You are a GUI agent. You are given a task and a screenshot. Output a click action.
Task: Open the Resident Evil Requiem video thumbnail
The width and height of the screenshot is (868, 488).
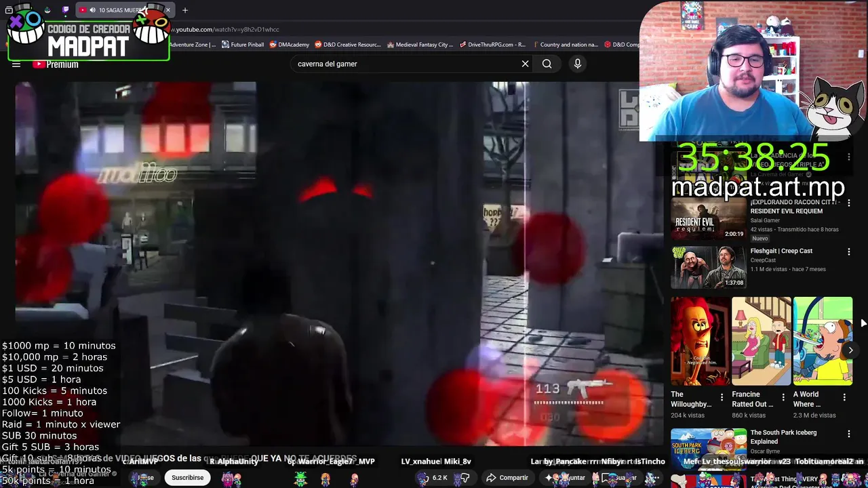tap(709, 219)
